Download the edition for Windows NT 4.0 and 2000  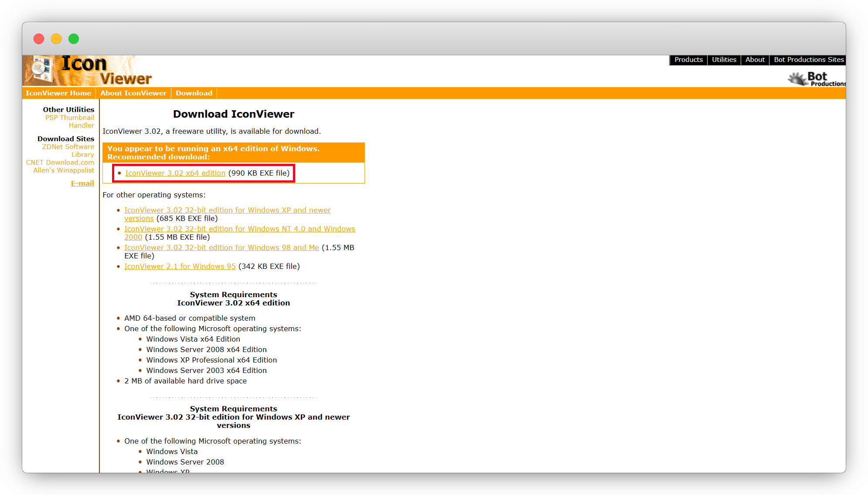point(239,229)
